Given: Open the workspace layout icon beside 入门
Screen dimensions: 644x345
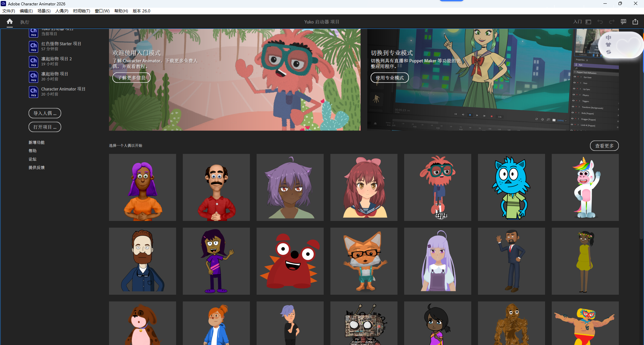Looking at the screenshot, I should pyautogui.click(x=588, y=21).
